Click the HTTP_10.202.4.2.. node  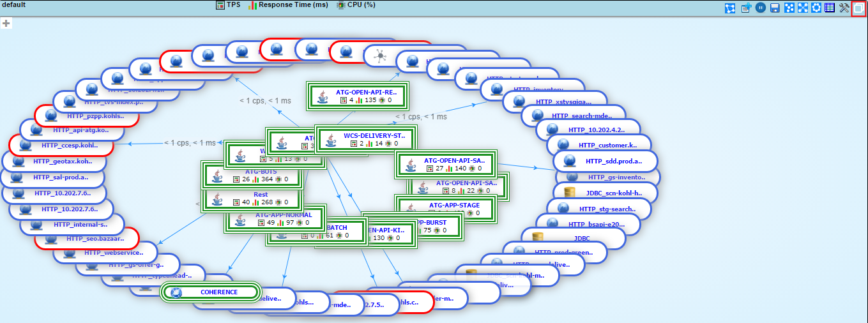pos(588,130)
